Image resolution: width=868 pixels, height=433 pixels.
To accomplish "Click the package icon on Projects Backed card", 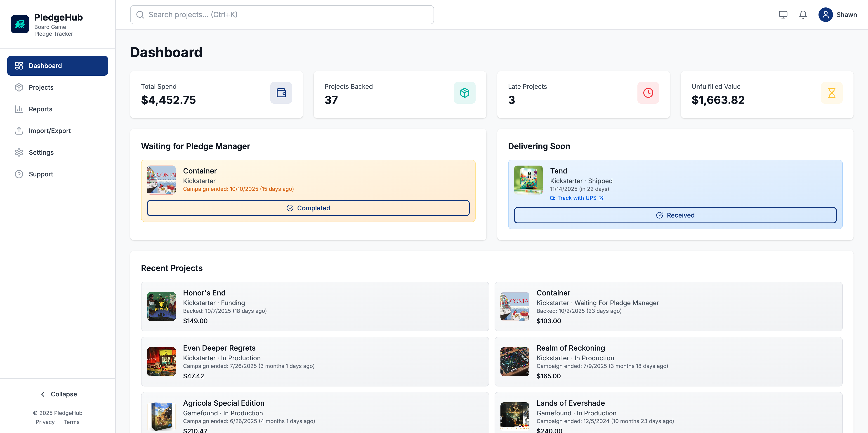I will (465, 93).
